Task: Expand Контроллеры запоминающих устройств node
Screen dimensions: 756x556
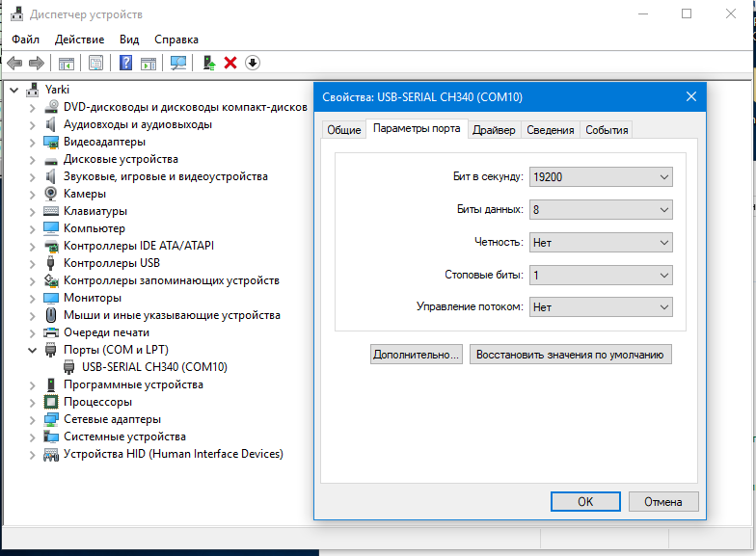Action: (33, 280)
